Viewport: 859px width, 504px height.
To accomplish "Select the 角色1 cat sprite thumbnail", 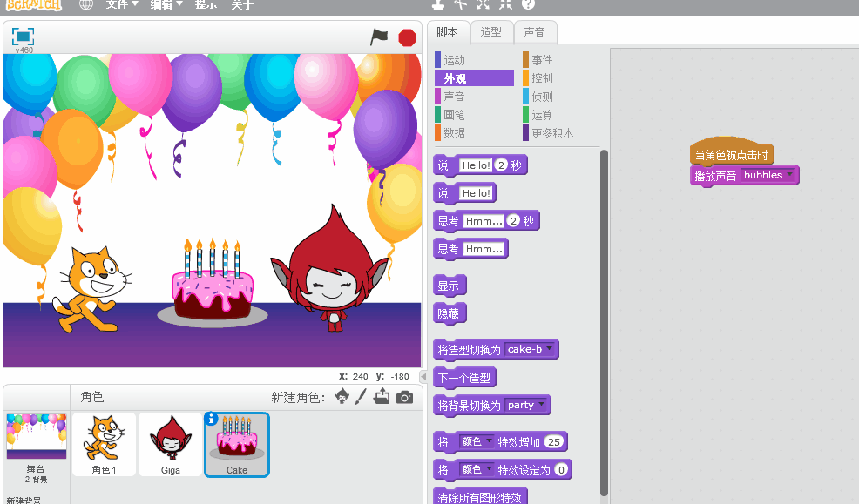I will click(x=104, y=444).
